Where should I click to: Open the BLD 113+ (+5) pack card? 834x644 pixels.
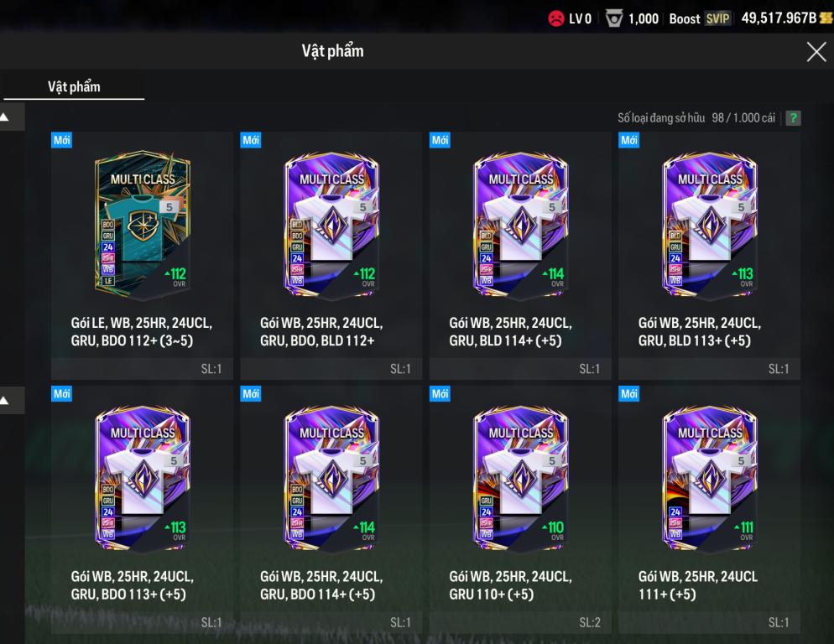[x=709, y=256]
